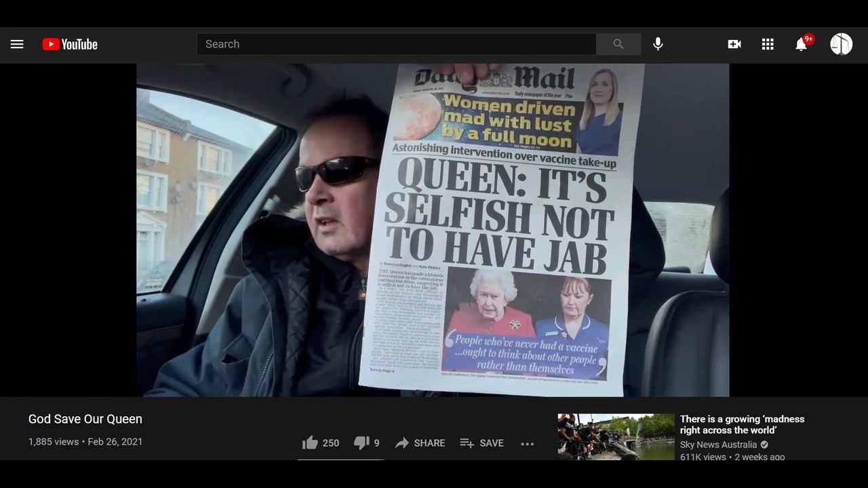The height and width of the screenshot is (488, 868).
Task: Focus the Search input field
Action: click(397, 44)
